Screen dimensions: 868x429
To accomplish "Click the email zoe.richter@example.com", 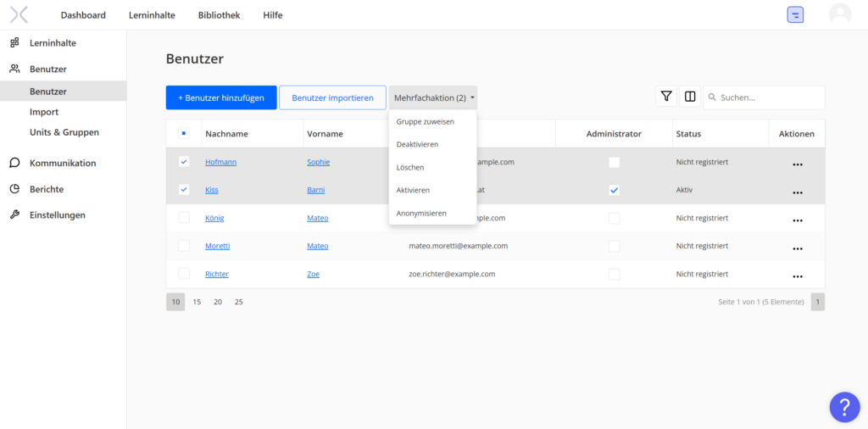I will 453,274.
